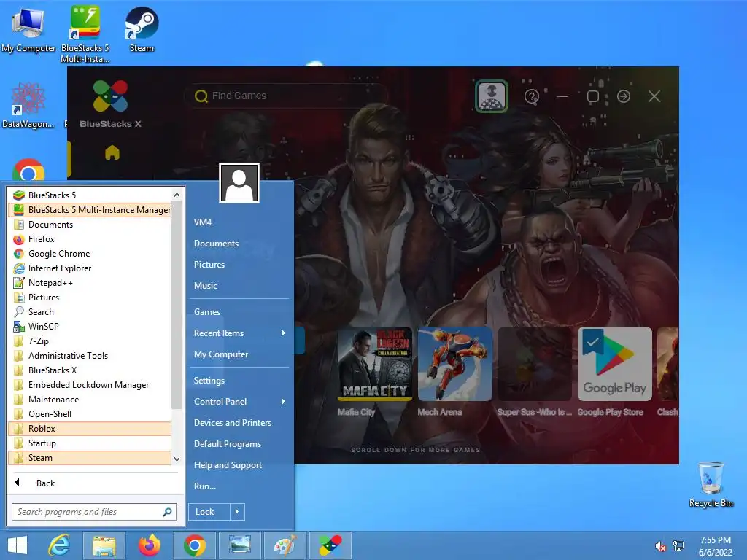
Task: Open the Steam desktop shortcut
Action: coord(142,29)
